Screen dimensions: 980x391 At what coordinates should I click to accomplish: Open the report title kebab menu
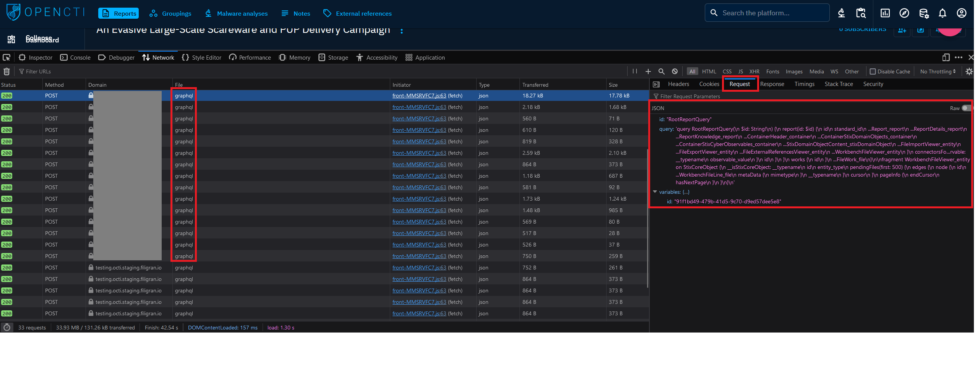401,31
